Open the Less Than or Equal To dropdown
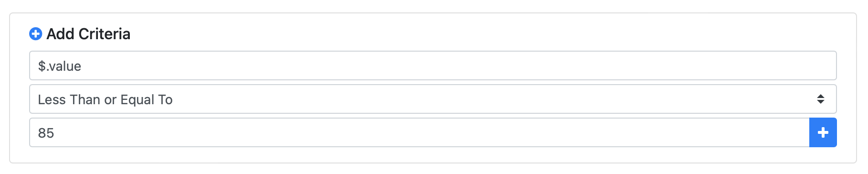The height and width of the screenshot is (174, 868). tap(433, 99)
